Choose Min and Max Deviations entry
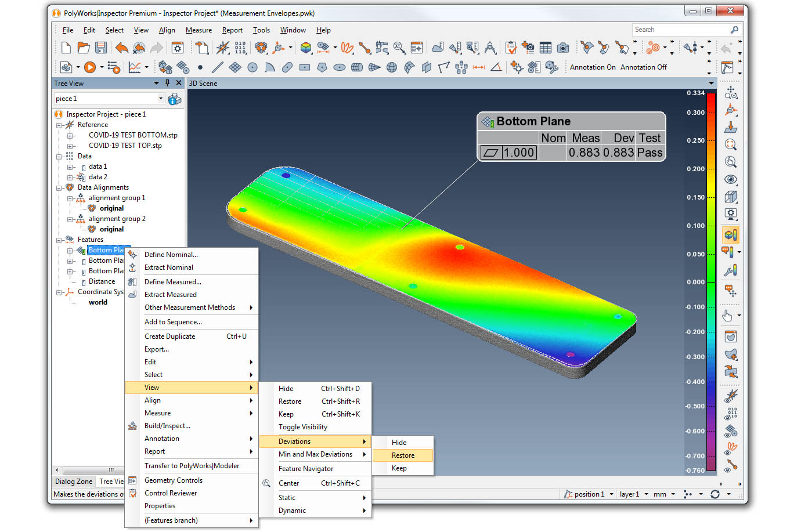 coord(315,454)
